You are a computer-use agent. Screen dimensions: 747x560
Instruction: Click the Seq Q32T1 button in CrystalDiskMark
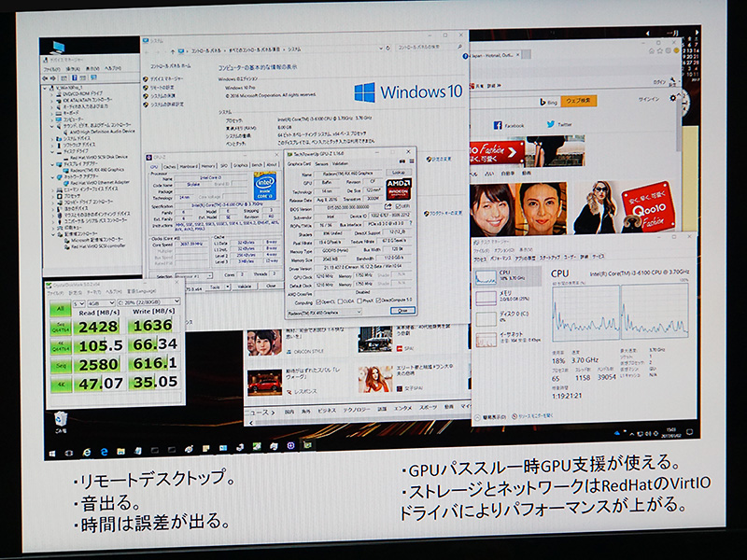click(x=61, y=329)
